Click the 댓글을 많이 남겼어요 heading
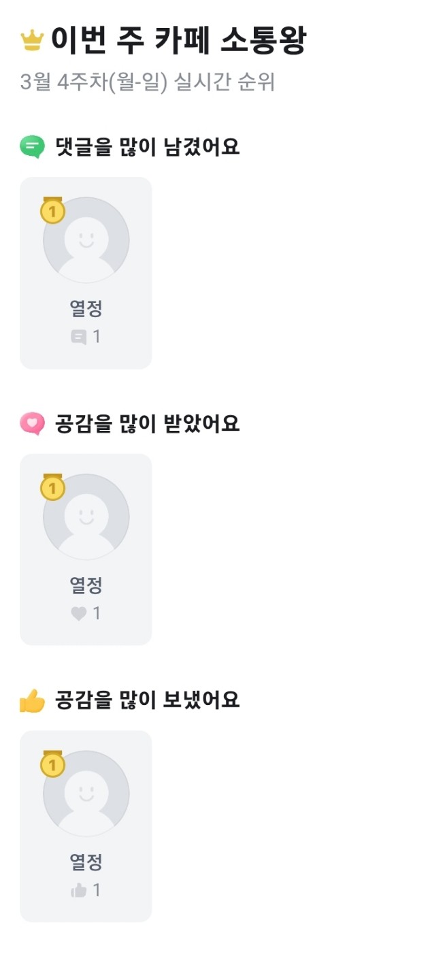Image resolution: width=443 pixels, height=980 pixels. coord(148,147)
